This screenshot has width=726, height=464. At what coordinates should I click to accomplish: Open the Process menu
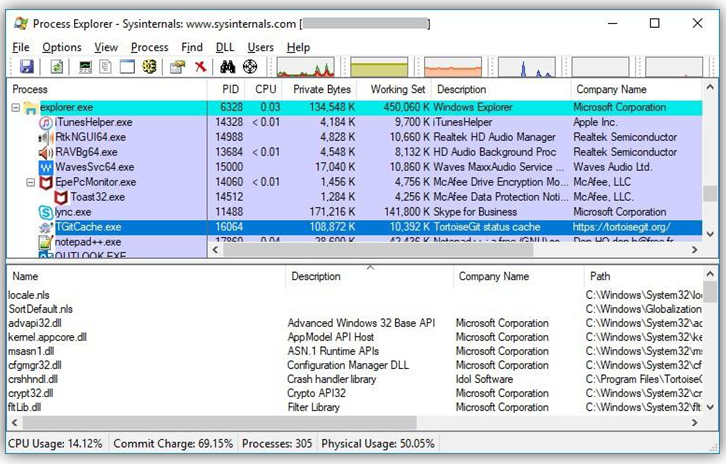[x=150, y=47]
